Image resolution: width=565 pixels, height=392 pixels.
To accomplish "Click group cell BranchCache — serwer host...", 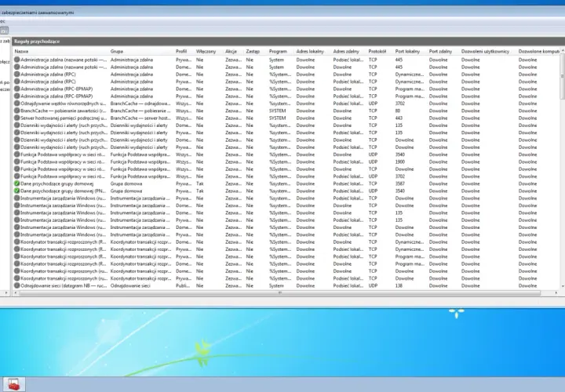I will (140, 118).
